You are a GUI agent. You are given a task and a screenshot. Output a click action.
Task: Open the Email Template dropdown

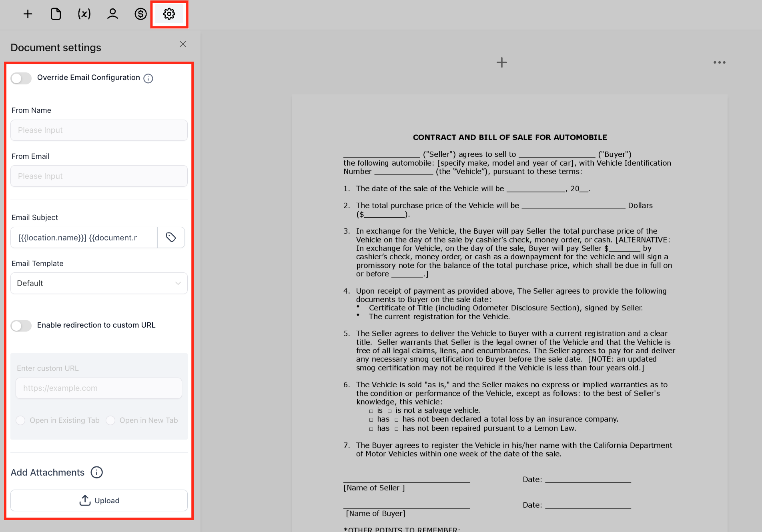(x=98, y=283)
